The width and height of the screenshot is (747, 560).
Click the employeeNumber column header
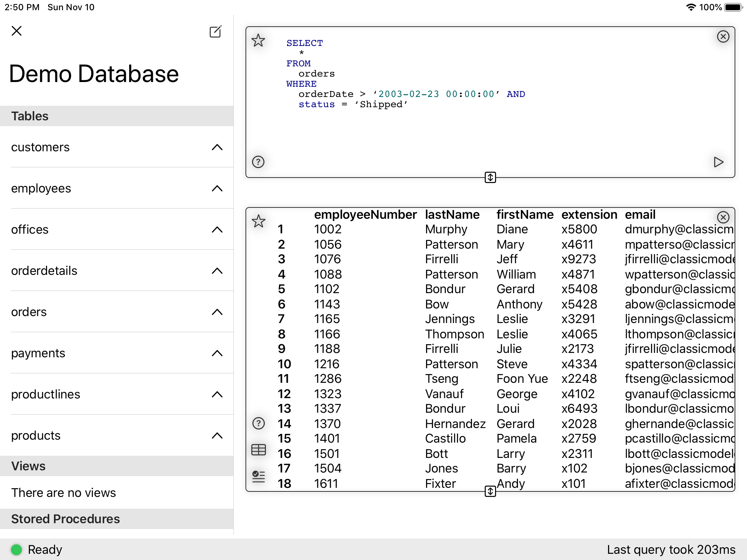pyautogui.click(x=365, y=215)
